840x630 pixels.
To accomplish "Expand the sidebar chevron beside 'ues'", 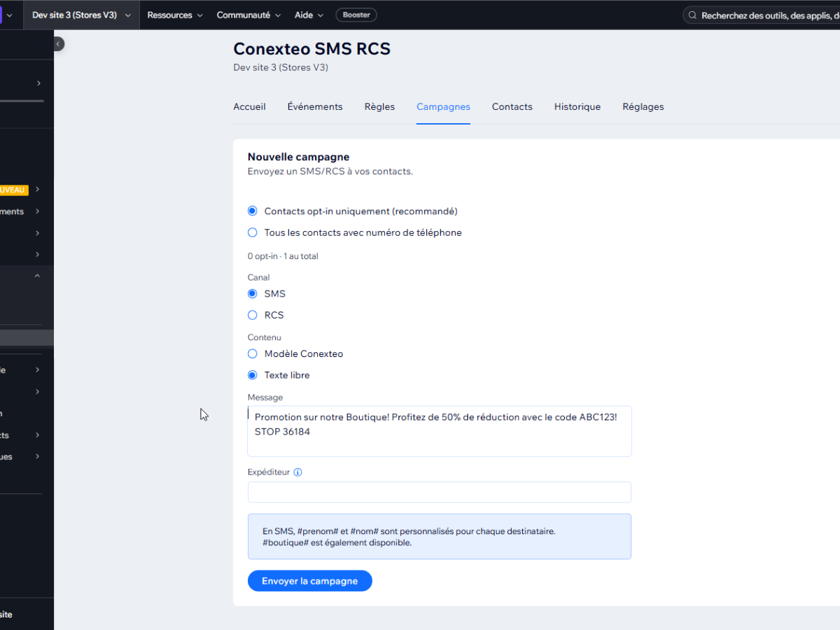I will (x=38, y=456).
